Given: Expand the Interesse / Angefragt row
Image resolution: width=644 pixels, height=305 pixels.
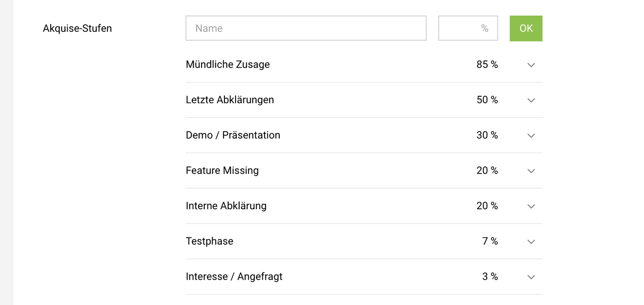Looking at the screenshot, I should pyautogui.click(x=531, y=277).
